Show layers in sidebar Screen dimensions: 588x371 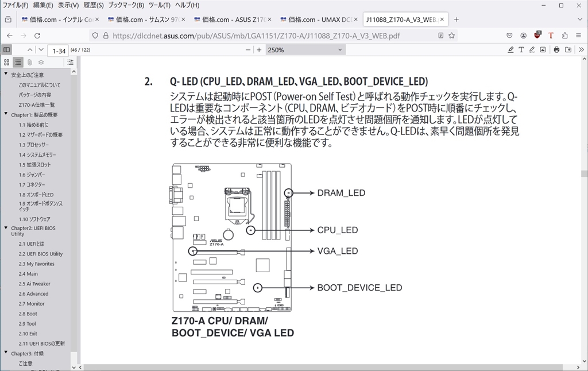41,62
